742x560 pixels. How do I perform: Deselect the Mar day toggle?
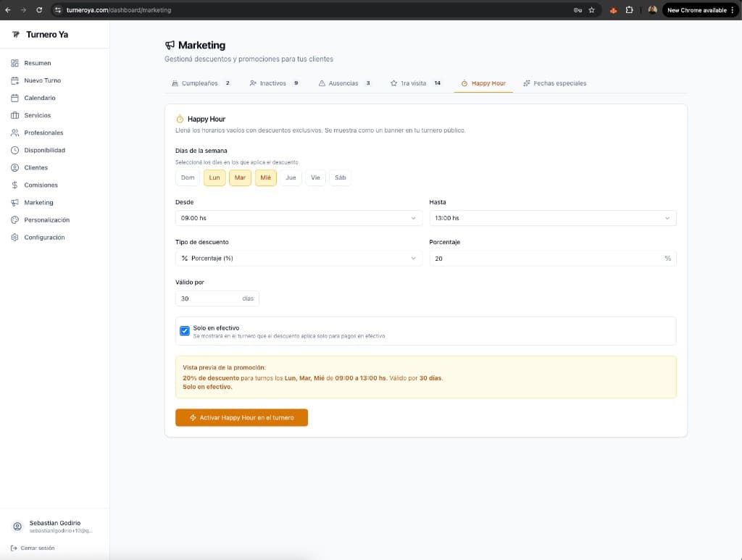[240, 177]
